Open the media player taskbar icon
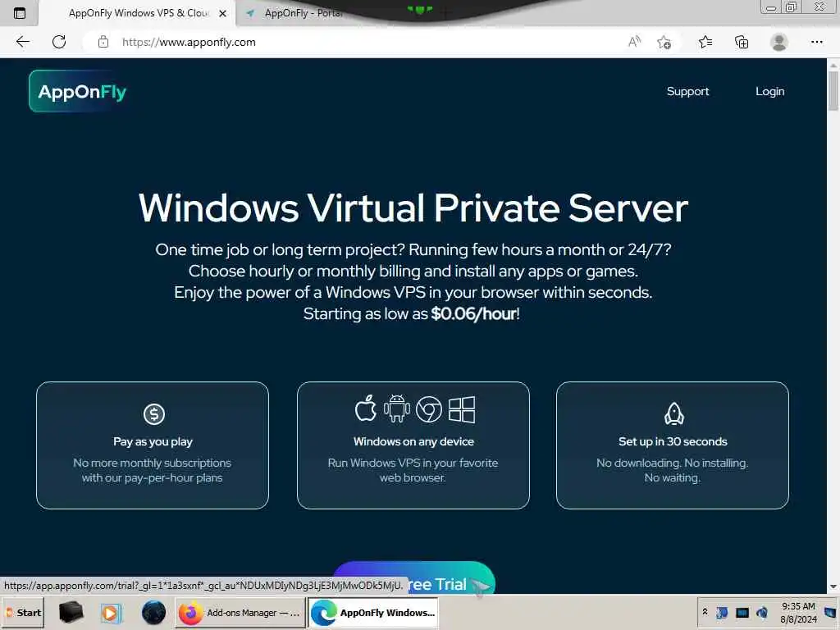Screen dimensions: 840x630 [112, 613]
